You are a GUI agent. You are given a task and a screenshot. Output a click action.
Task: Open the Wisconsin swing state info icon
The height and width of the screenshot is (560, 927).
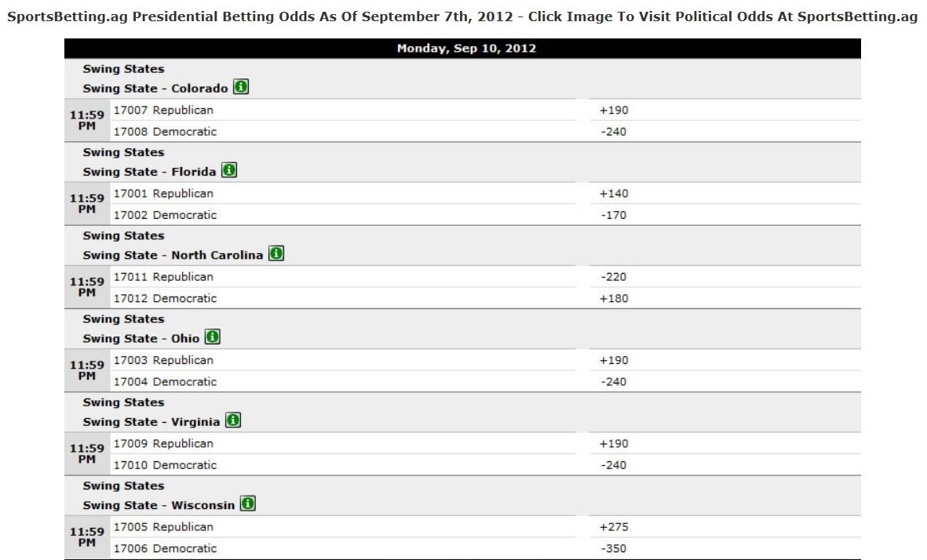coord(248,504)
